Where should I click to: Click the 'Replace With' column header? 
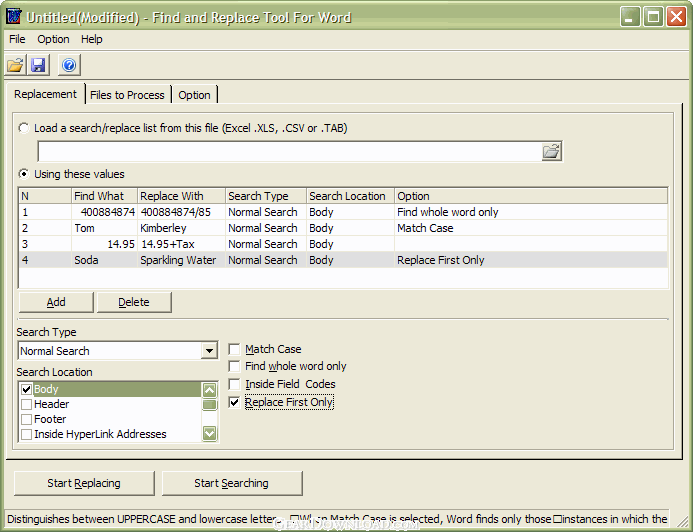coord(182,196)
